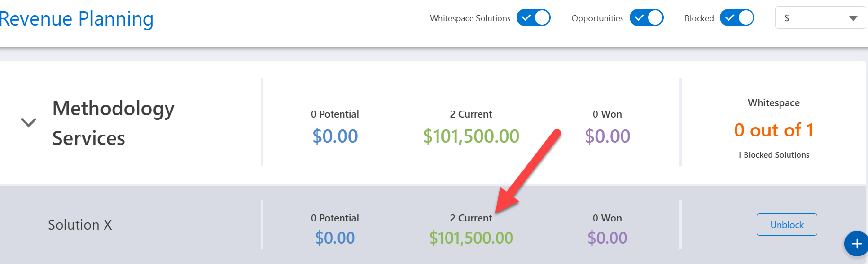The width and height of the screenshot is (868, 264).
Task: Disable the Opportunities toggle
Action: point(646,18)
